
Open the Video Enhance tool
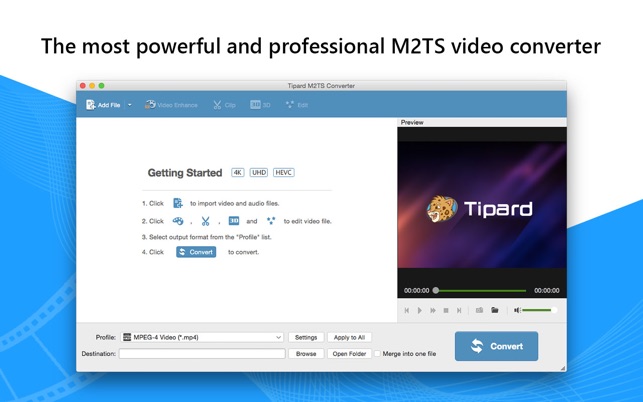click(x=171, y=105)
